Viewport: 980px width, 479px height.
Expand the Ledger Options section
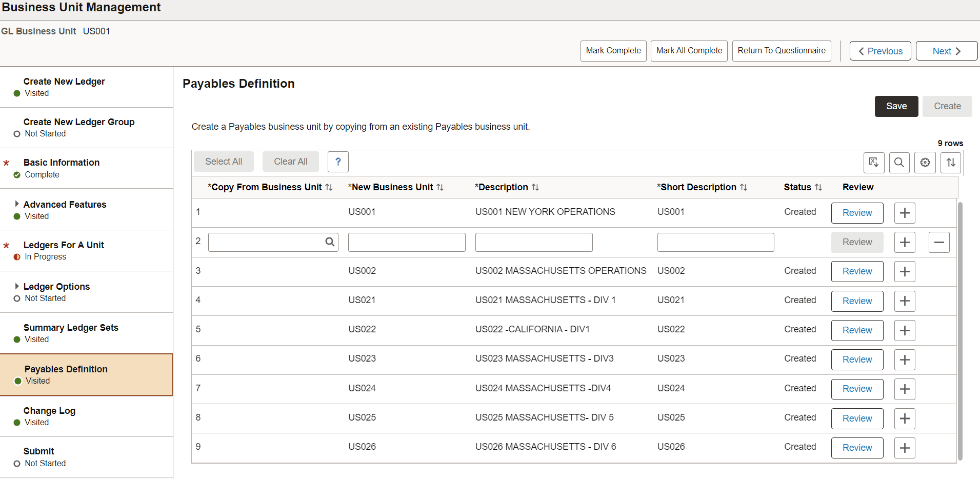17,286
